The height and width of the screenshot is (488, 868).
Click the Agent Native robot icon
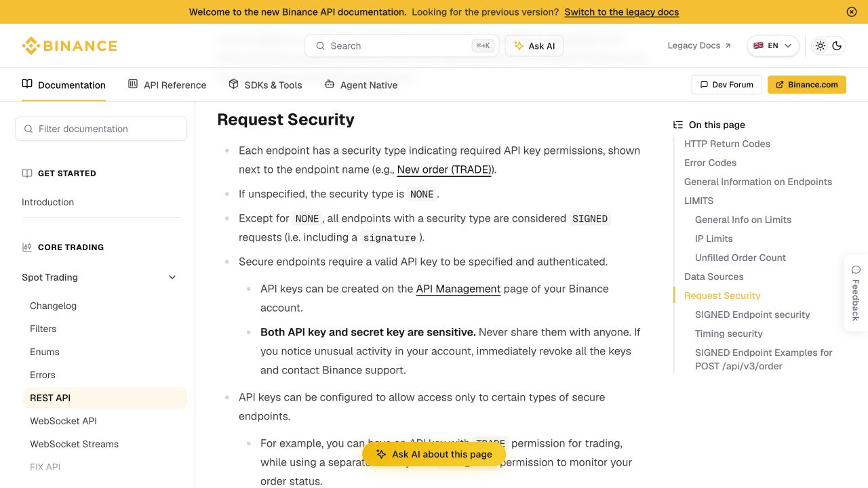[x=330, y=84]
